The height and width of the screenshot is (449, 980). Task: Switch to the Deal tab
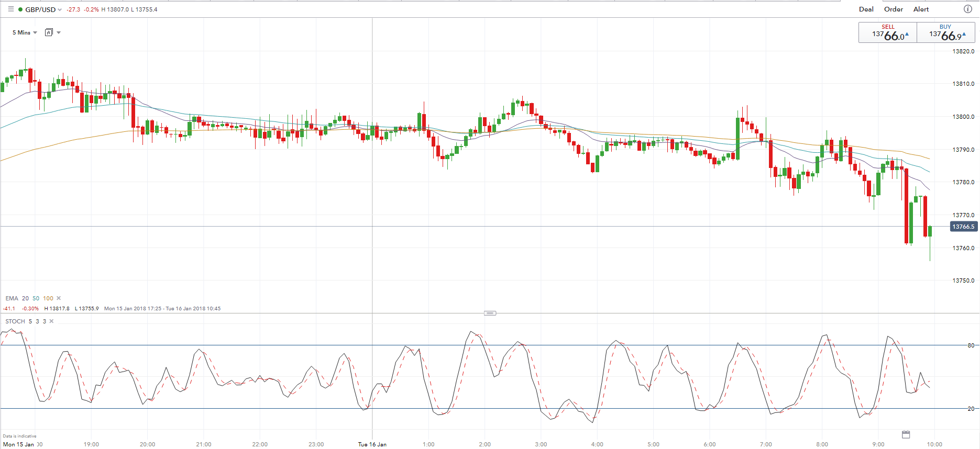866,9
